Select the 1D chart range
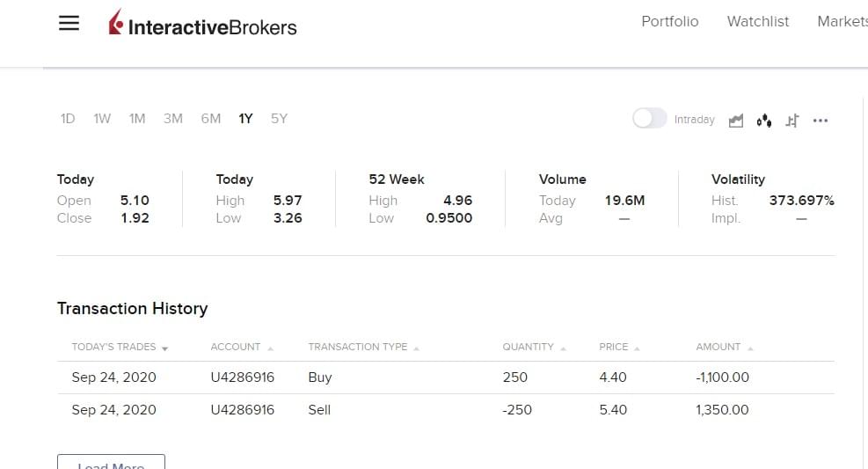868x469 pixels. click(68, 119)
